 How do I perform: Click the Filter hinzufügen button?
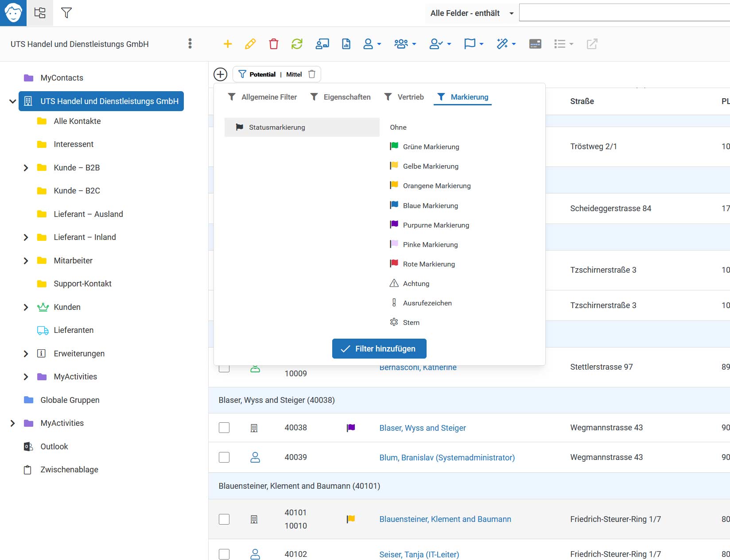point(379,349)
